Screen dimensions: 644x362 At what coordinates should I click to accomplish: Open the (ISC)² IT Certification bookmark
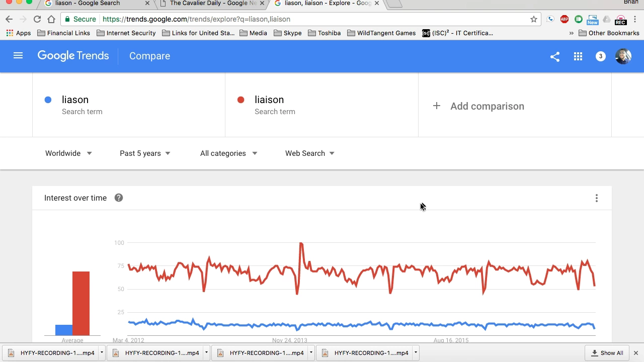458,33
